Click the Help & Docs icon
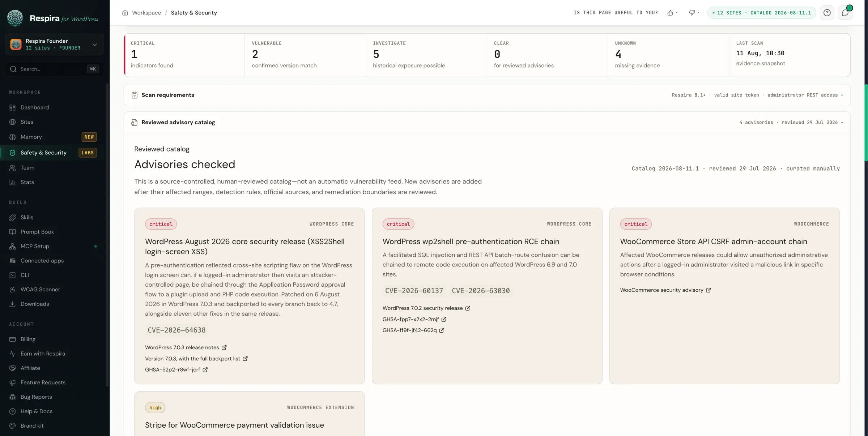 click(x=13, y=411)
